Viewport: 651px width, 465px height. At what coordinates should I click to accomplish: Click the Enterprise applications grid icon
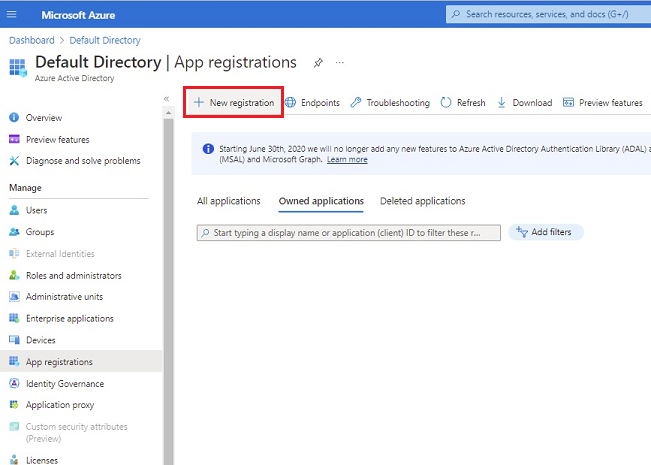(x=14, y=318)
